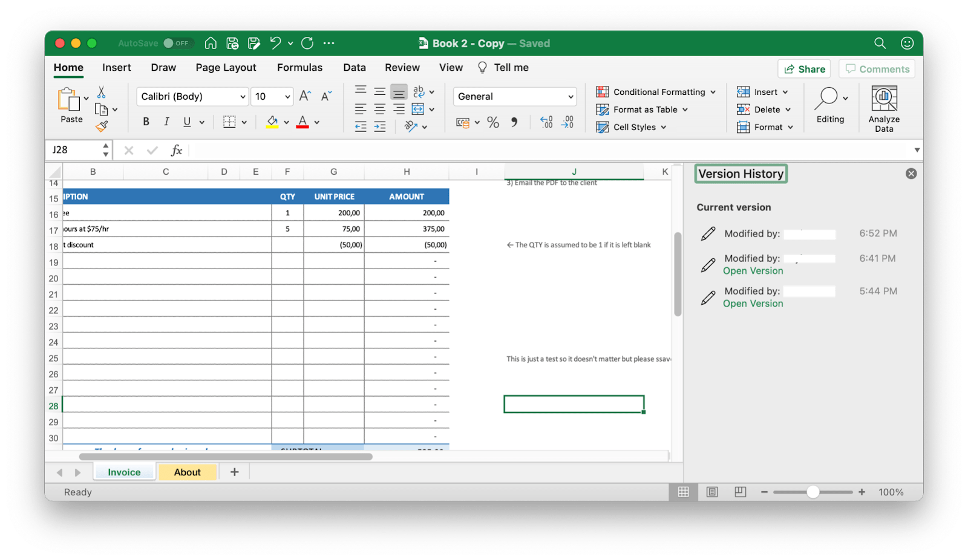968x560 pixels.
Task: Click Increase Indent icon
Action: (380, 126)
